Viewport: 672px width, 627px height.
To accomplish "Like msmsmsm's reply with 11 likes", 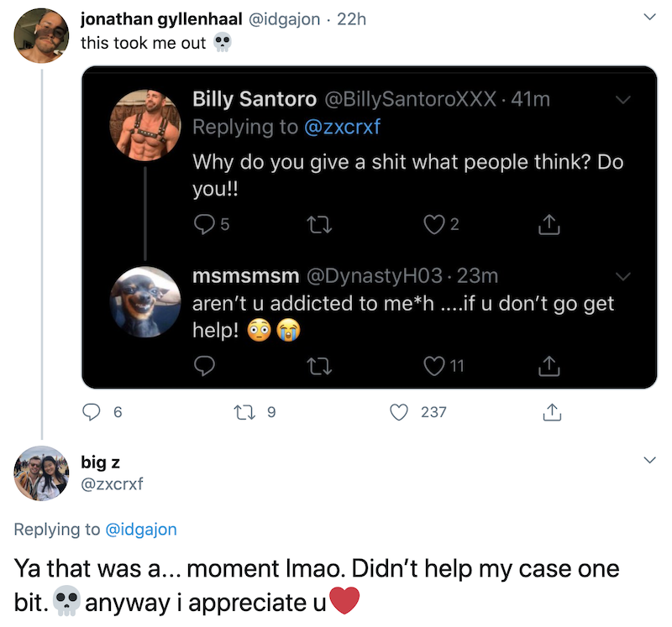I will coord(433,366).
